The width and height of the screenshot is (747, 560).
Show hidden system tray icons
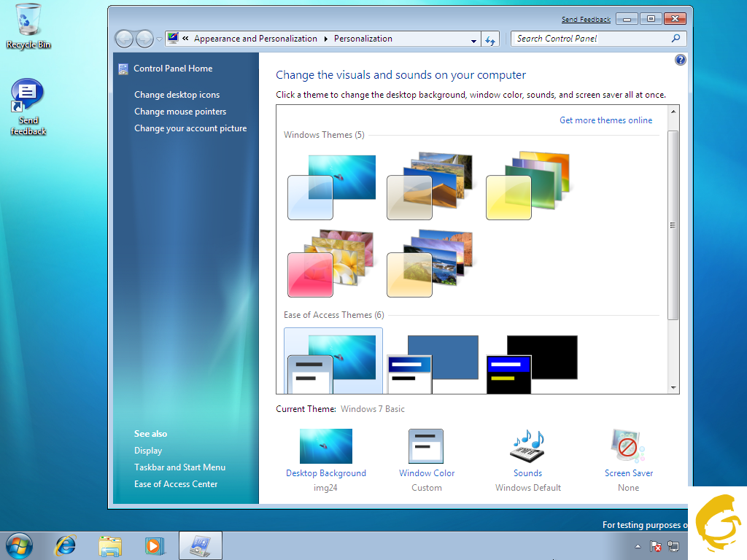click(638, 546)
